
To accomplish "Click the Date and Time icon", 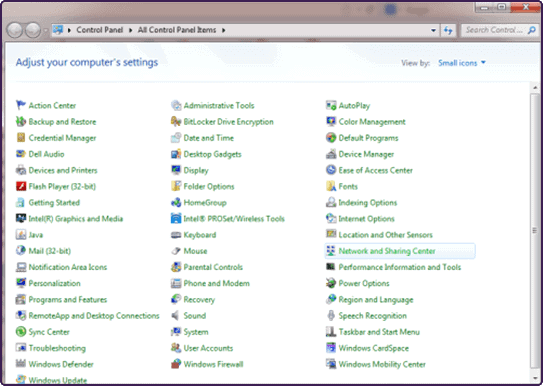I will [176, 137].
